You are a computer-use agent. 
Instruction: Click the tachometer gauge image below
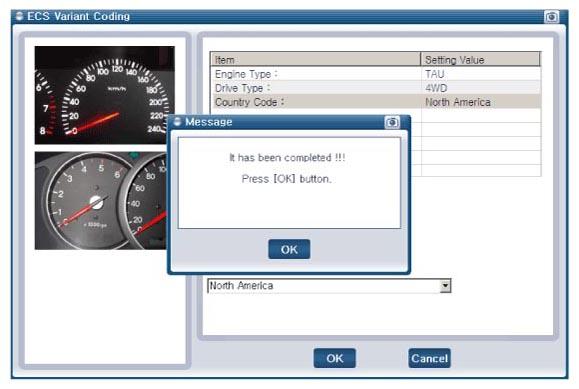point(101,201)
